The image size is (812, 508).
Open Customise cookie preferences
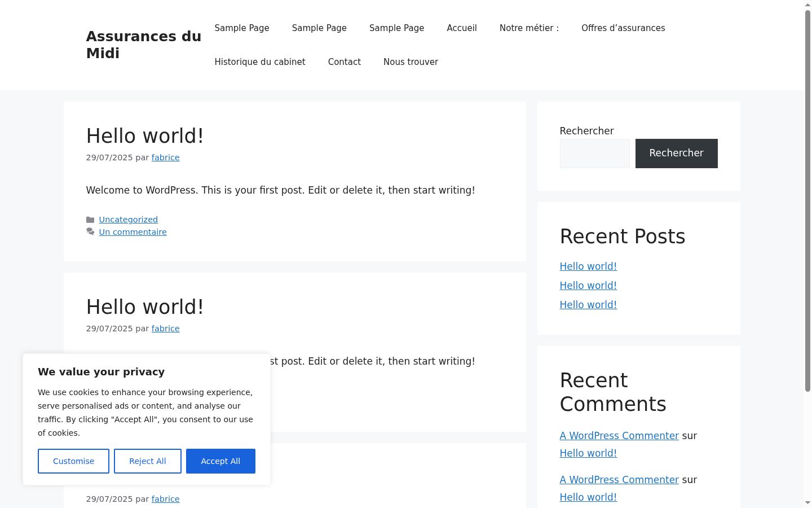click(x=73, y=461)
